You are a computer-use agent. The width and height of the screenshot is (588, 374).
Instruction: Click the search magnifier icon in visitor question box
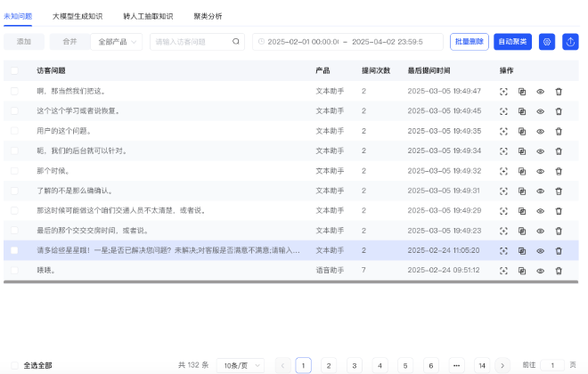(x=236, y=42)
